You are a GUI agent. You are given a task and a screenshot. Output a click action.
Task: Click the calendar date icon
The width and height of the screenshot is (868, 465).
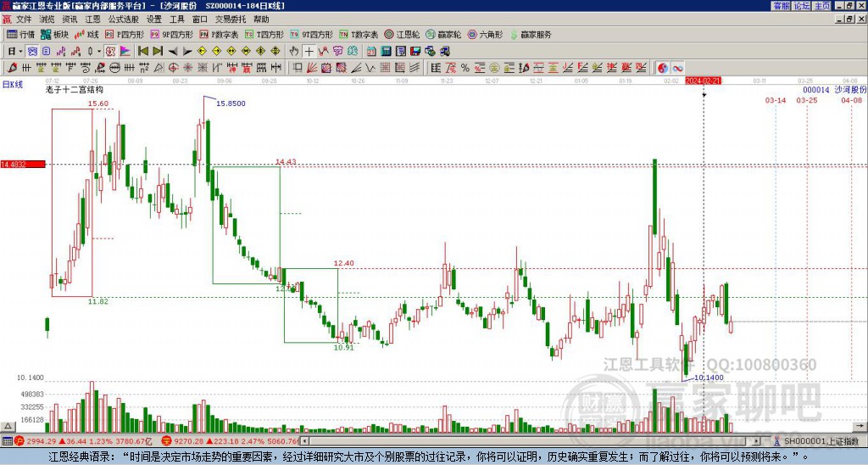point(371,52)
